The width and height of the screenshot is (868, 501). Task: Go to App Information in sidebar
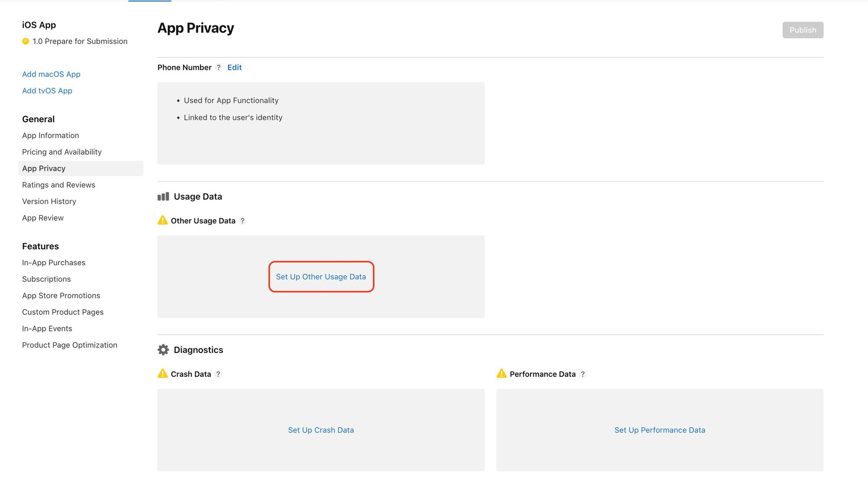coord(50,135)
